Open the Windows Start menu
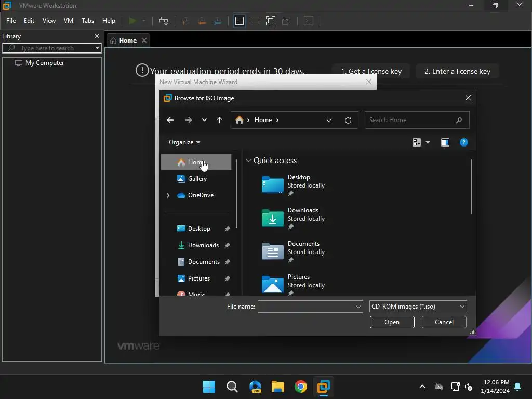This screenshot has height=399, width=532. (x=209, y=387)
